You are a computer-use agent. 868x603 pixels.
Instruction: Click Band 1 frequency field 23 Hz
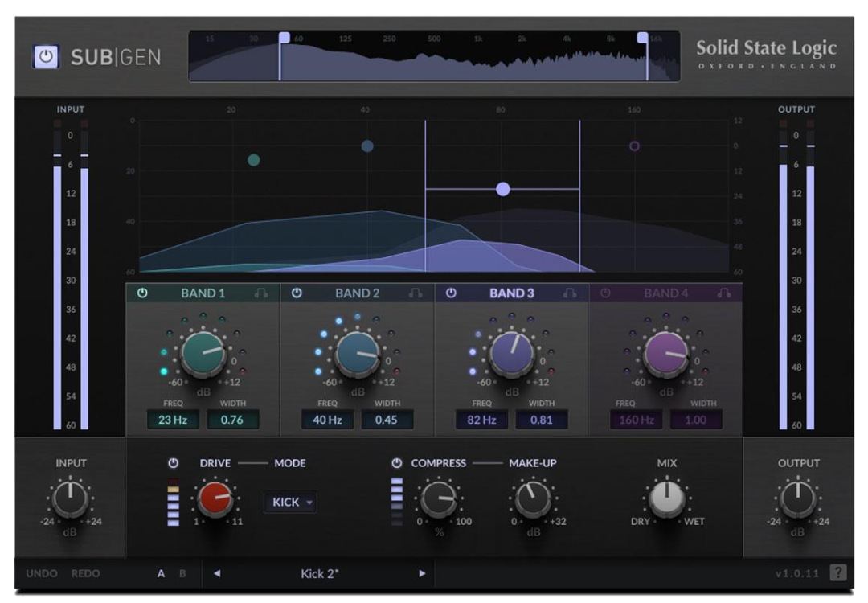pyautogui.click(x=173, y=420)
